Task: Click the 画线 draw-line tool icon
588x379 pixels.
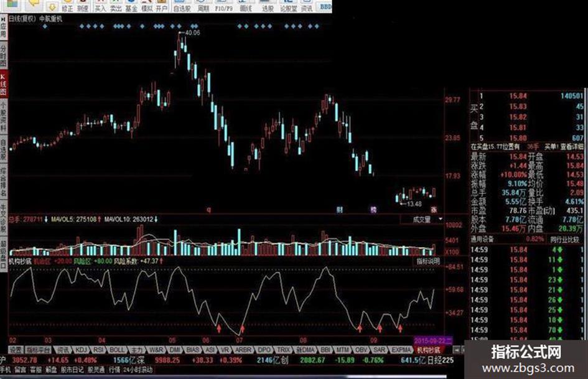Action: tap(246, 6)
